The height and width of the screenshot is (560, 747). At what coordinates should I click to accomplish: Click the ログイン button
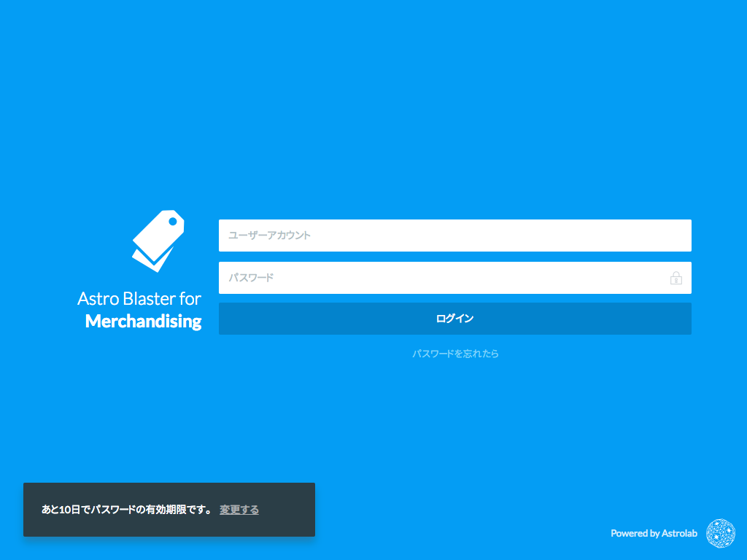pos(455,319)
